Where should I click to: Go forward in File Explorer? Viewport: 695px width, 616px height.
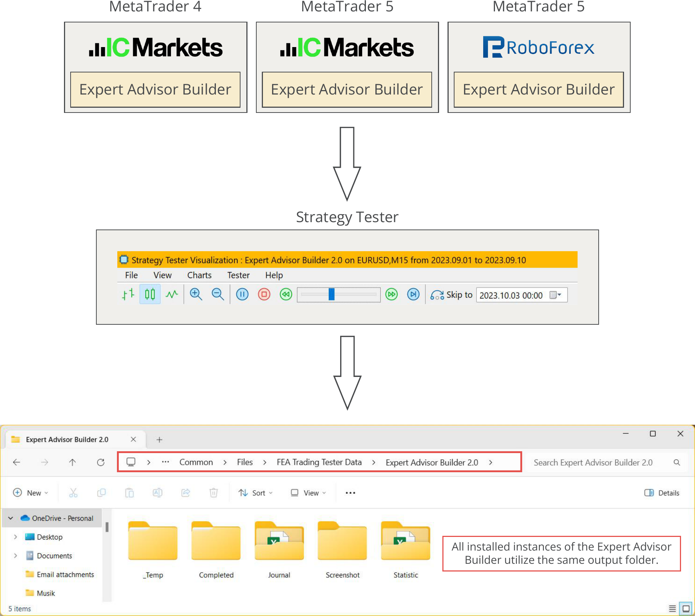pyautogui.click(x=44, y=463)
